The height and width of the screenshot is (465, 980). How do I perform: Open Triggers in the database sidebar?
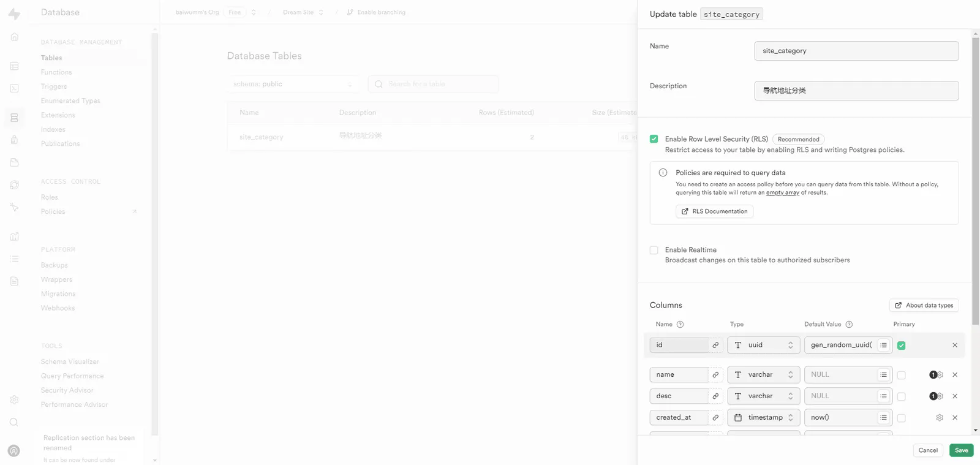tap(54, 87)
